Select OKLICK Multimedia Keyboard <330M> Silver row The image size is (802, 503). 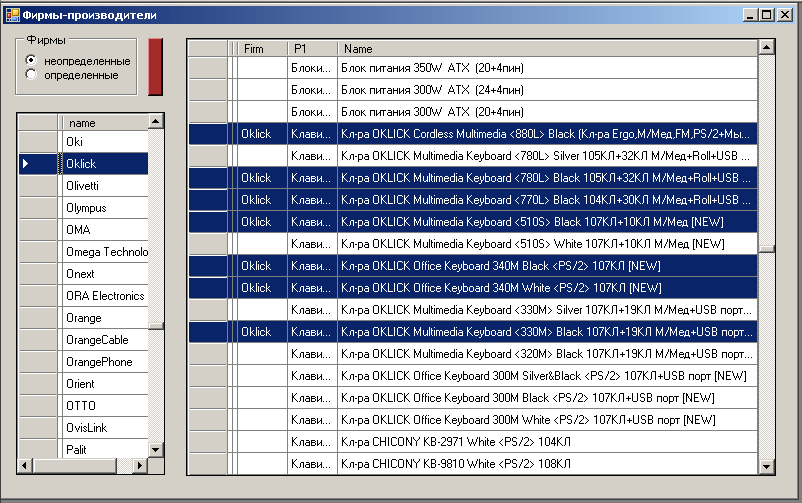tap(473, 310)
